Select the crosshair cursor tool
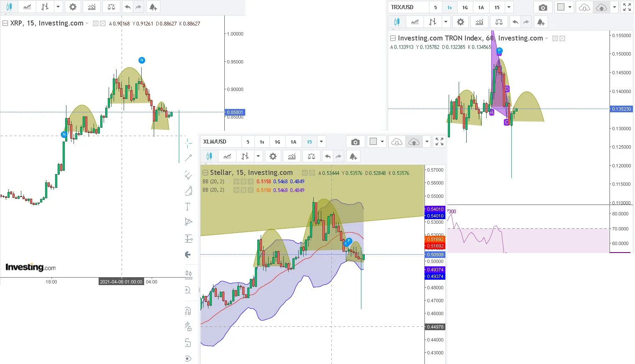Image resolution: width=635 pixels, height=364 pixels. [x=188, y=143]
